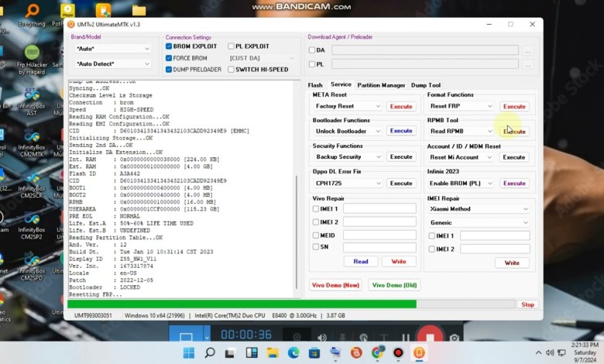Click Vivo Demo (Old) button
The image size is (604, 364).
(x=394, y=285)
